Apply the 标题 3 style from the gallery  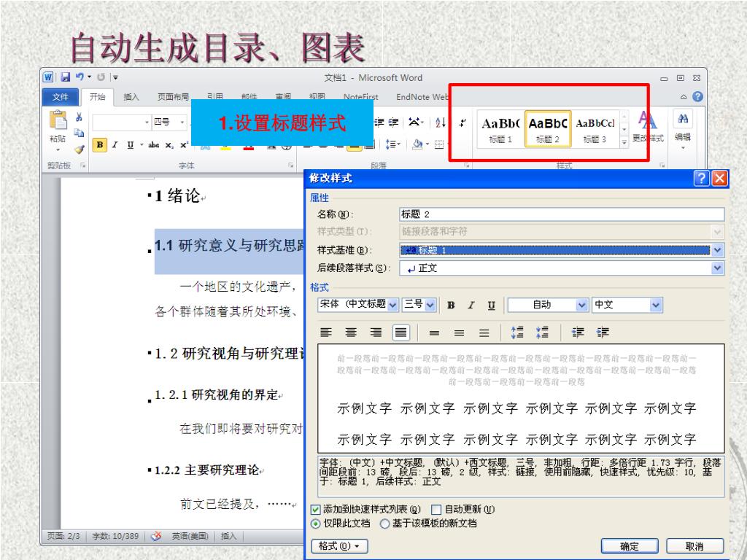coord(595,128)
